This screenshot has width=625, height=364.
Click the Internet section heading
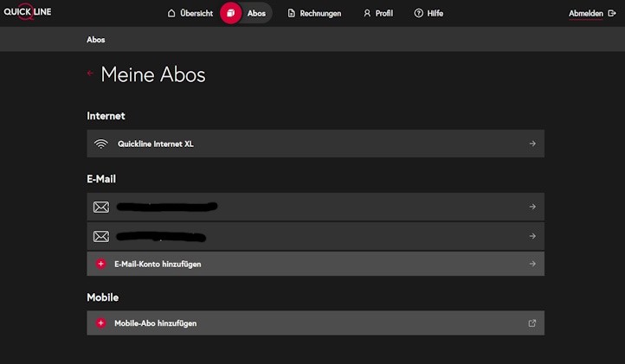coord(106,116)
